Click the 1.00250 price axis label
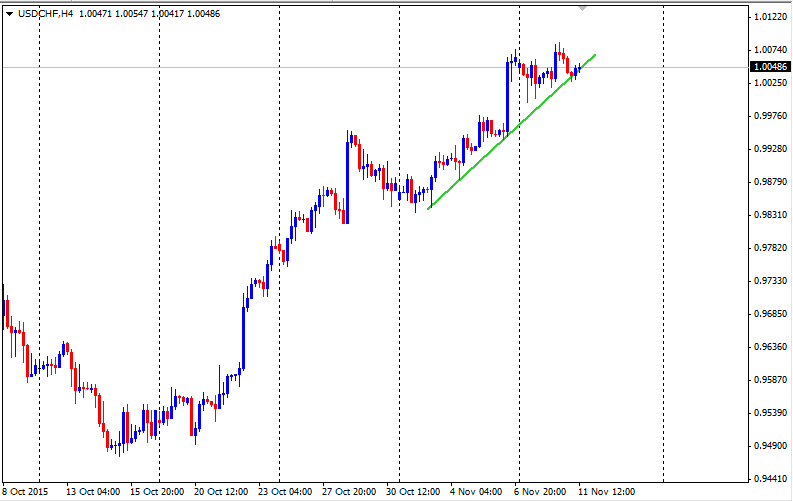 770,82
